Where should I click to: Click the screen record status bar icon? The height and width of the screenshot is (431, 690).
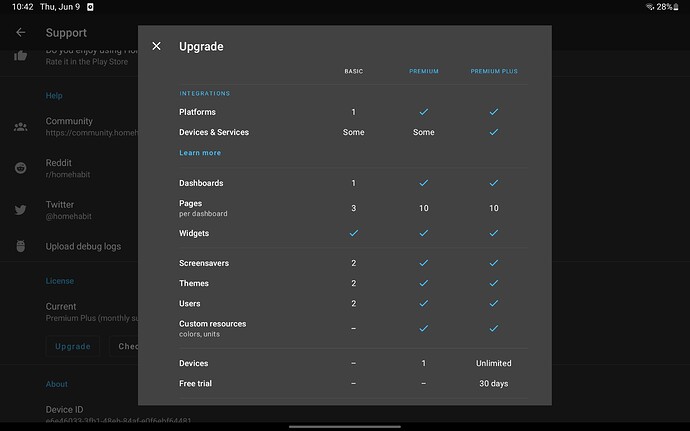click(90, 7)
